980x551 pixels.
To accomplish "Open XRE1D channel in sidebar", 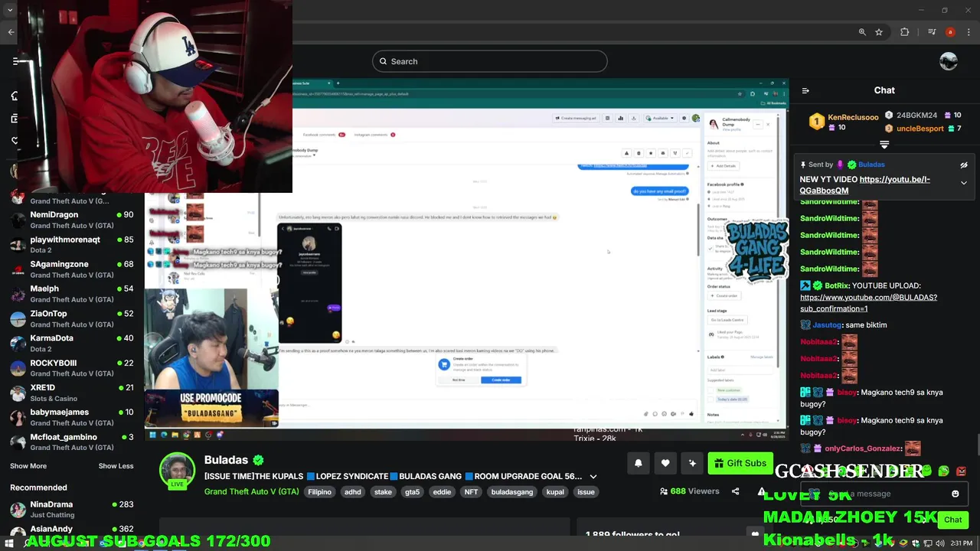I will pyautogui.click(x=72, y=393).
